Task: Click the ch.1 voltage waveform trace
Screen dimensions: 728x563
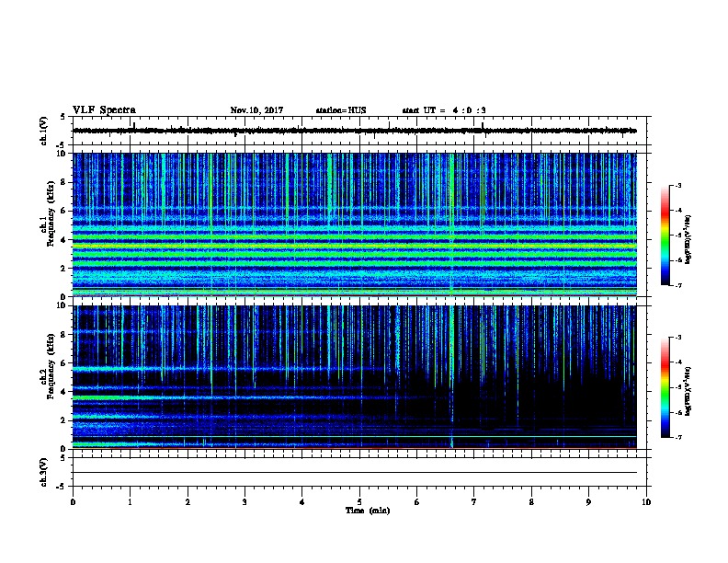Action: [x=354, y=131]
